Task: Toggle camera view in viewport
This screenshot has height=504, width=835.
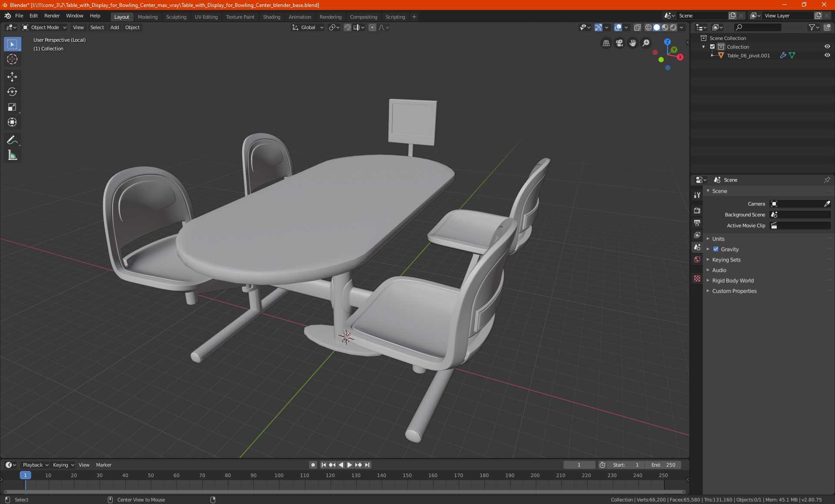Action: (x=619, y=43)
